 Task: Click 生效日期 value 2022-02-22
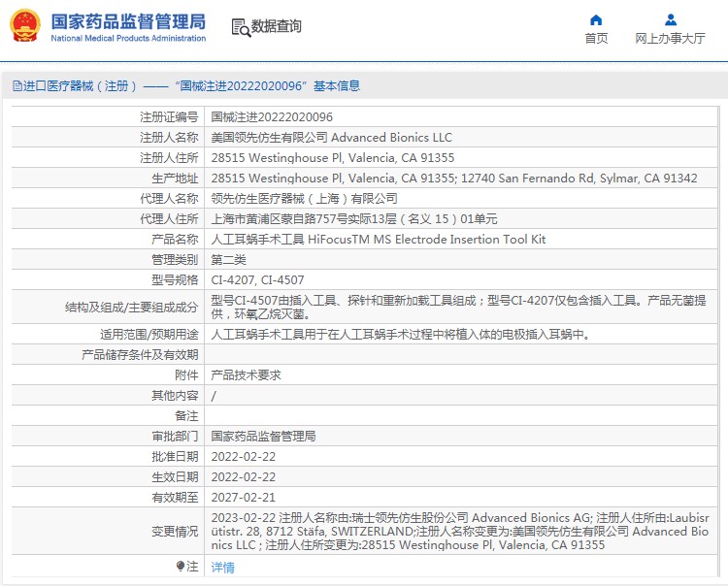[x=244, y=477]
